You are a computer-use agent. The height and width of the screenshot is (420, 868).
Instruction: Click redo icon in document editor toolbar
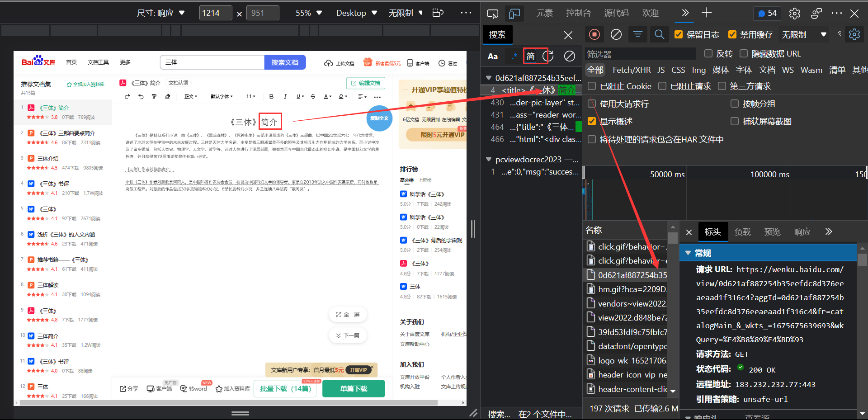point(127,96)
